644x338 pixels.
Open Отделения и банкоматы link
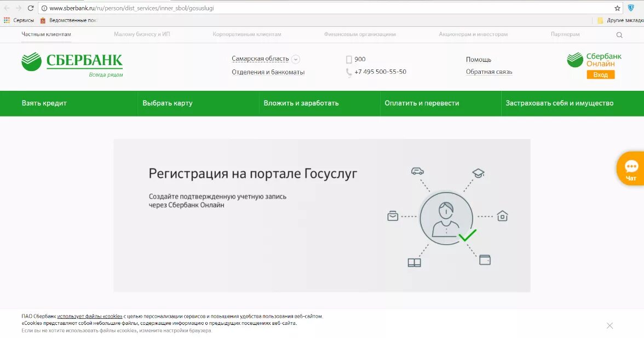click(x=268, y=72)
